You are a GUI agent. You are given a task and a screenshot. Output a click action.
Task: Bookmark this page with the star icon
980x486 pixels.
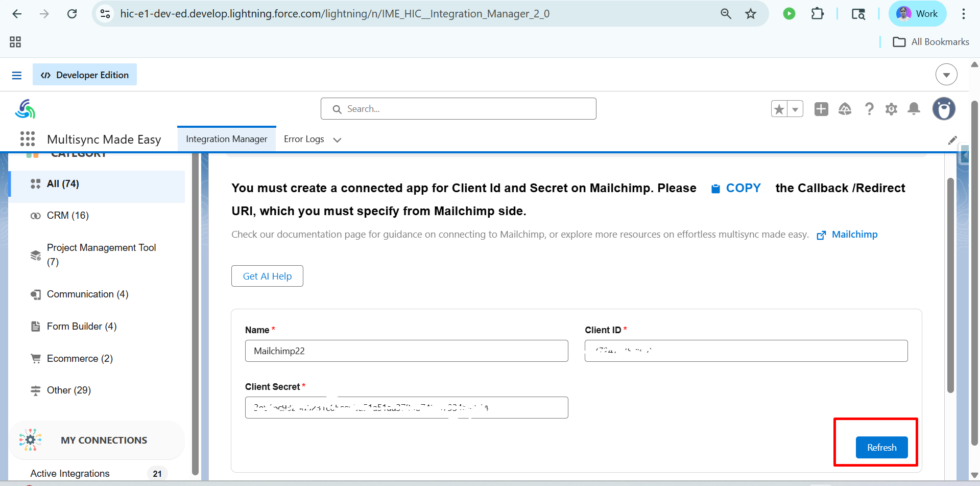(x=751, y=14)
